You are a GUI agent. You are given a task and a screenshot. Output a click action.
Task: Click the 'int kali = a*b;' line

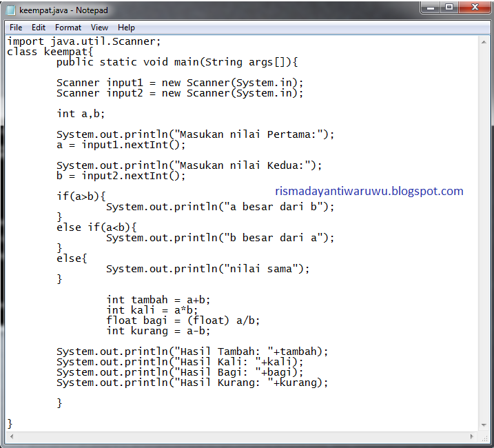click(x=152, y=310)
